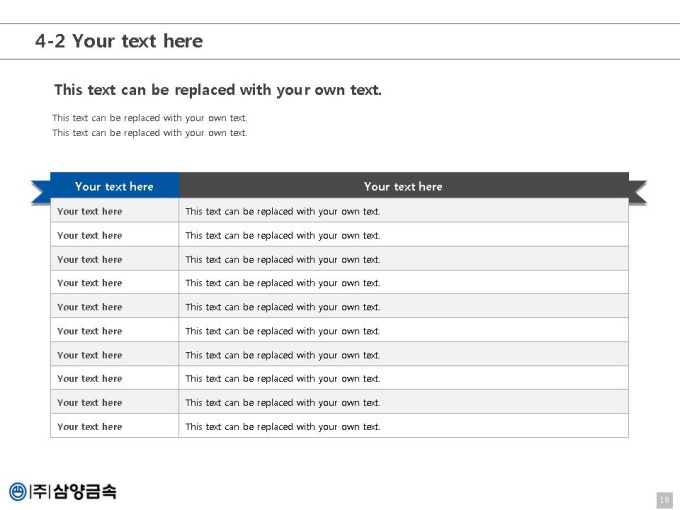680x510 pixels.
Task: Select the last table row's "Your text here" cell
Action: click(x=114, y=426)
